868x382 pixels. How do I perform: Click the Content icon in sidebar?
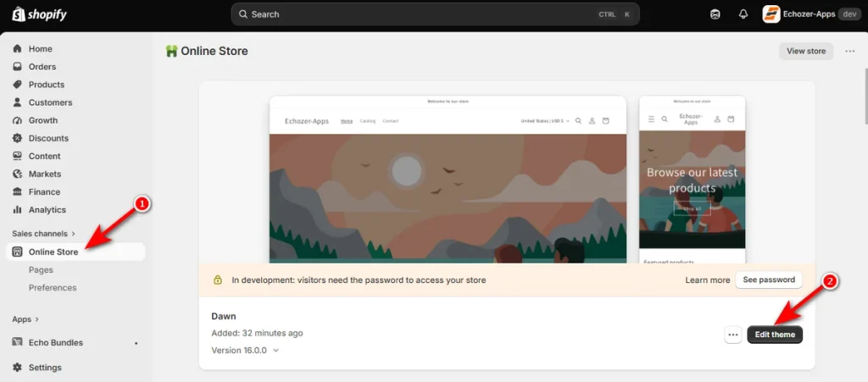tap(17, 156)
